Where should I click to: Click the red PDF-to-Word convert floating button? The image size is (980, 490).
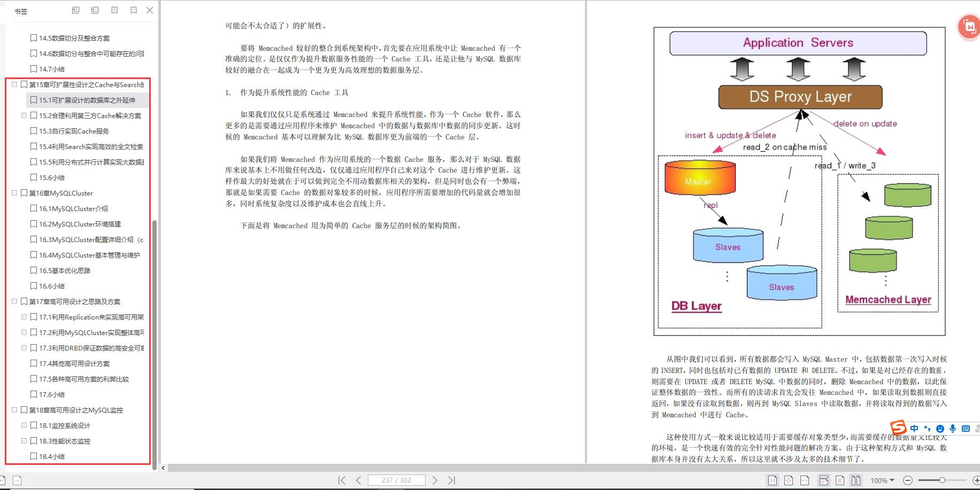click(x=969, y=26)
